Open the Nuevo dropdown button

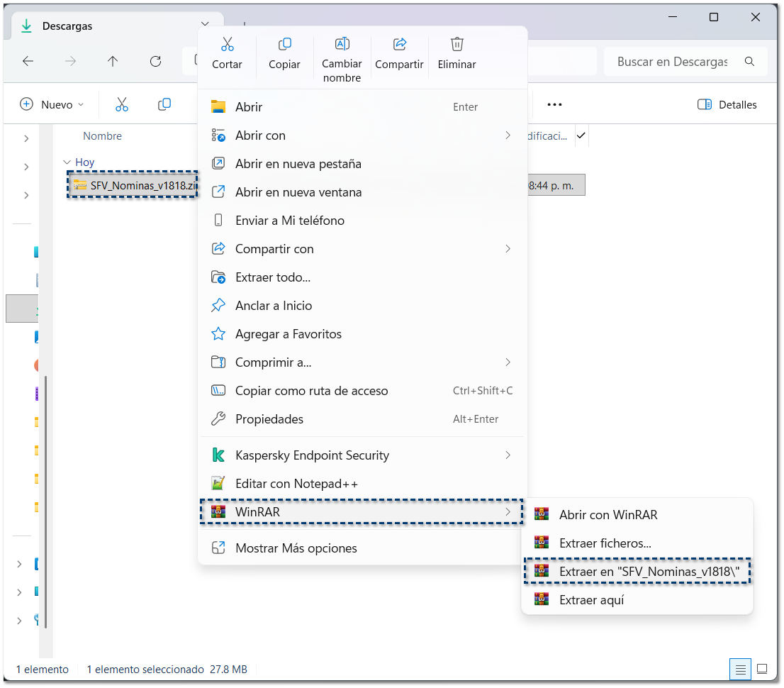(x=52, y=105)
